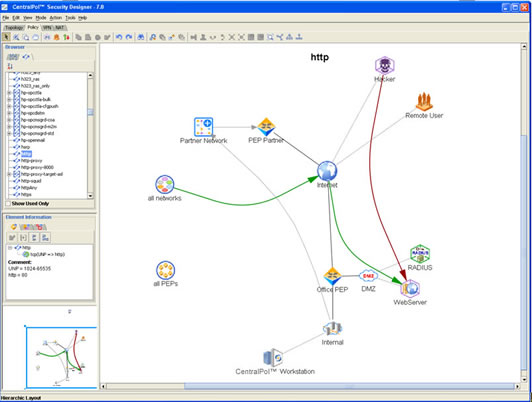Viewport: 532px width, 402px height.
Task: Select the http-proxy service in tree
Action: [x=32, y=160]
